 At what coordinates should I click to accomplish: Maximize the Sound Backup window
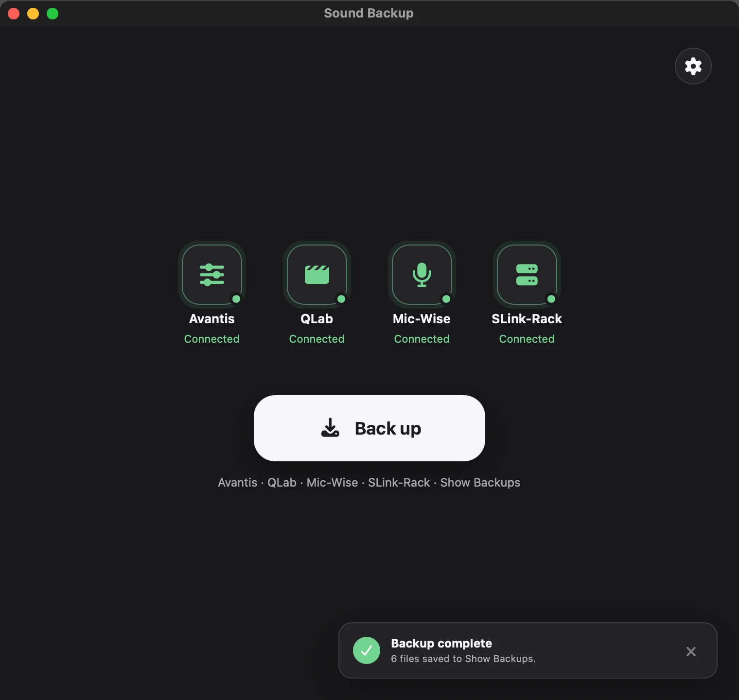click(53, 14)
